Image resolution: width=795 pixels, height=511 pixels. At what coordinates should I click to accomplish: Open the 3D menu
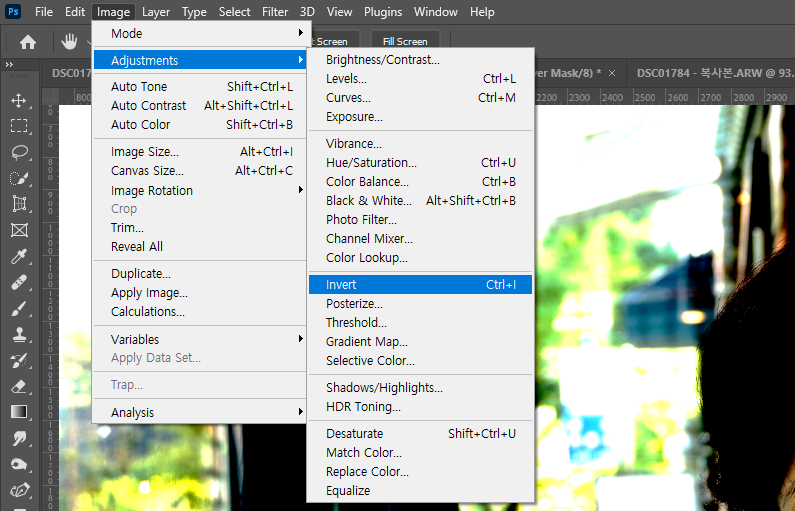pyautogui.click(x=307, y=12)
